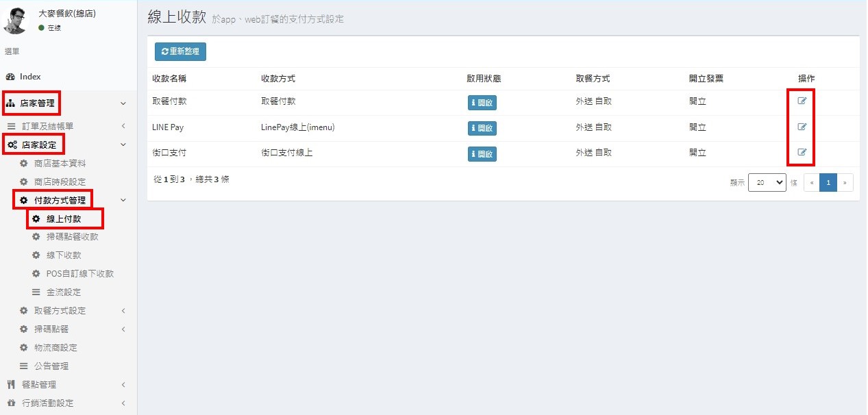Viewport: 868px width, 415px height.
Task: Expand the 餐點管理 menu
Action: coord(39,385)
